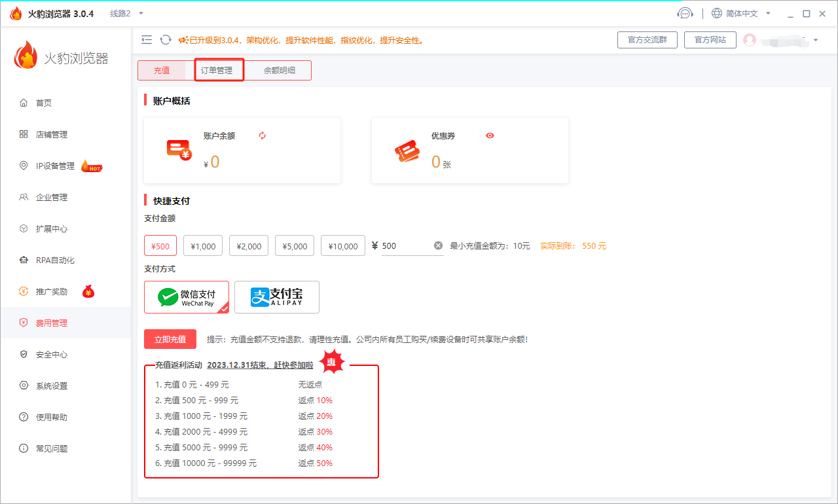Image resolution: width=838 pixels, height=504 pixels.
Task: Expand the 线路2 line selector
Action: (126, 13)
